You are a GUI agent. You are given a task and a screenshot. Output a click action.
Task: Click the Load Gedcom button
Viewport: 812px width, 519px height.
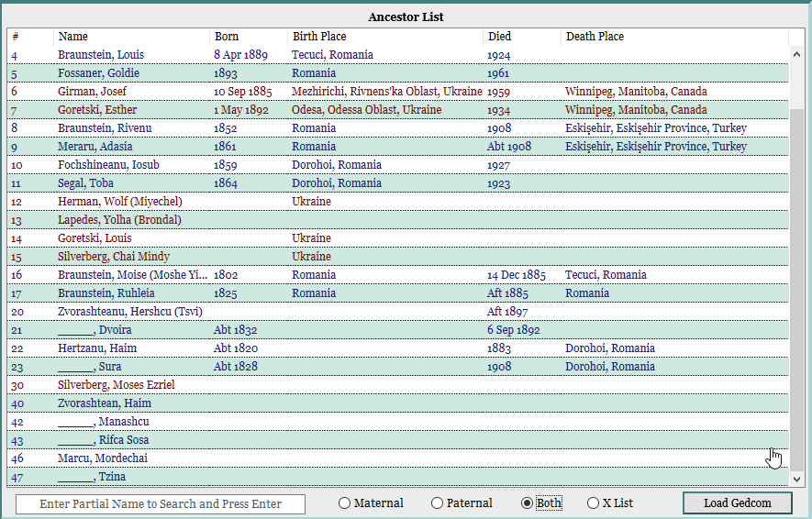(738, 503)
